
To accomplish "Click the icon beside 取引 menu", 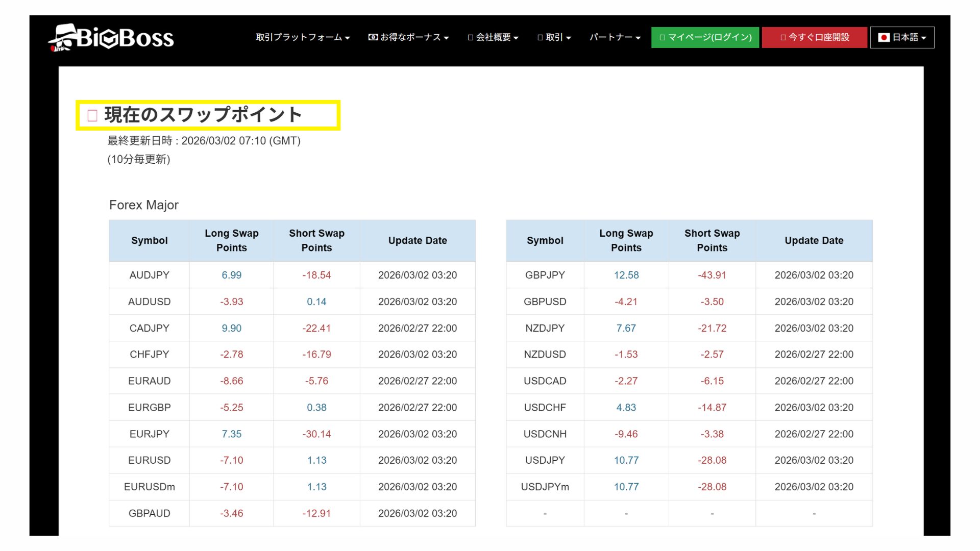I will tap(540, 37).
